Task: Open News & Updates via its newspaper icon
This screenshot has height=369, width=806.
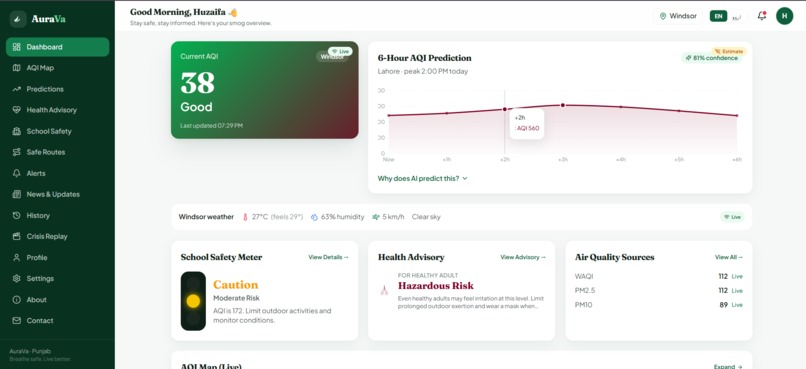Action: point(16,194)
